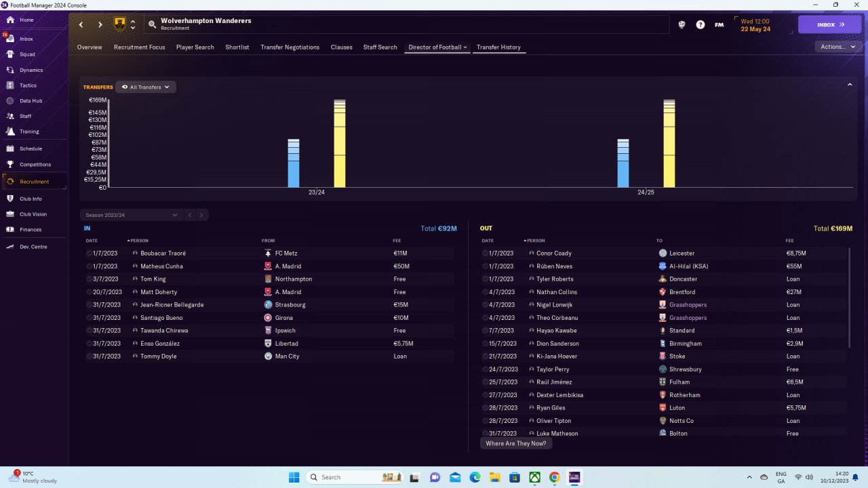Viewport: 868px width, 488px height.
Task: Open Raúl Jiménez's player link
Action: [x=555, y=382]
